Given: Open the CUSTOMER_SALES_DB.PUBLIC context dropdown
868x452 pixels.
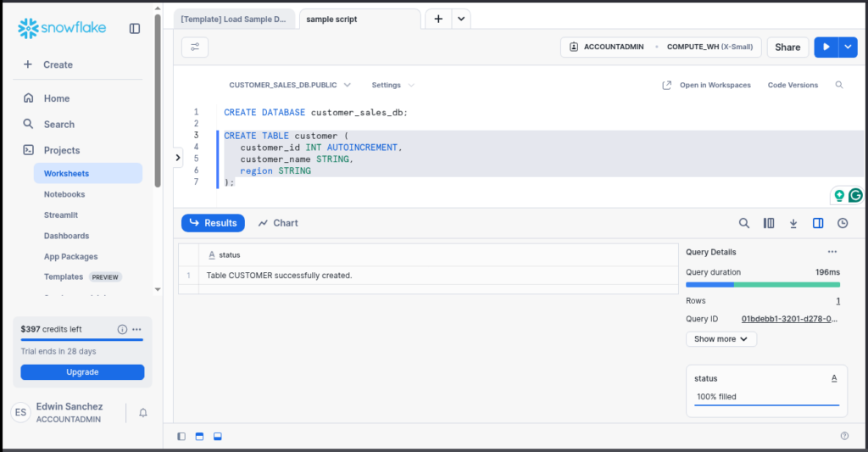Looking at the screenshot, I should [290, 85].
